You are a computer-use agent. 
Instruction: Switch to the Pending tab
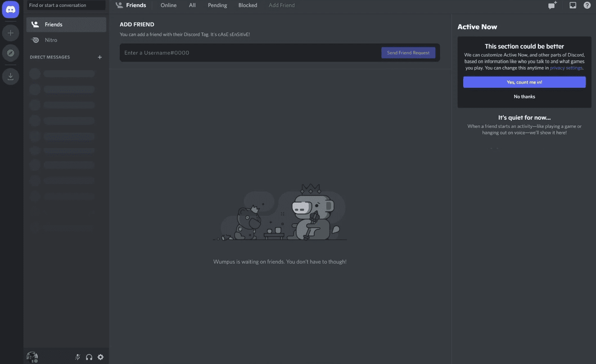[217, 5]
